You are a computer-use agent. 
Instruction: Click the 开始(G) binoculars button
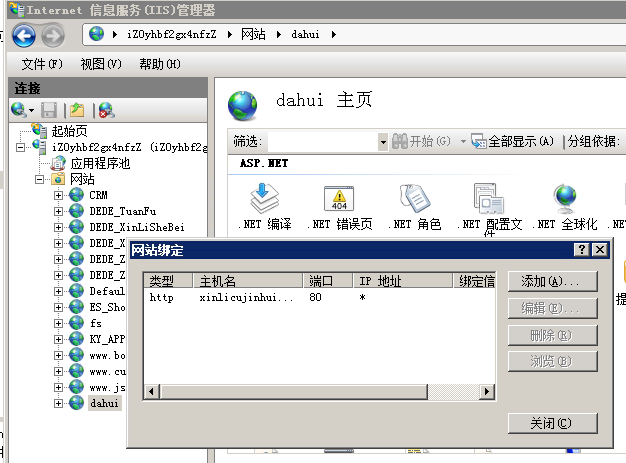(421, 141)
